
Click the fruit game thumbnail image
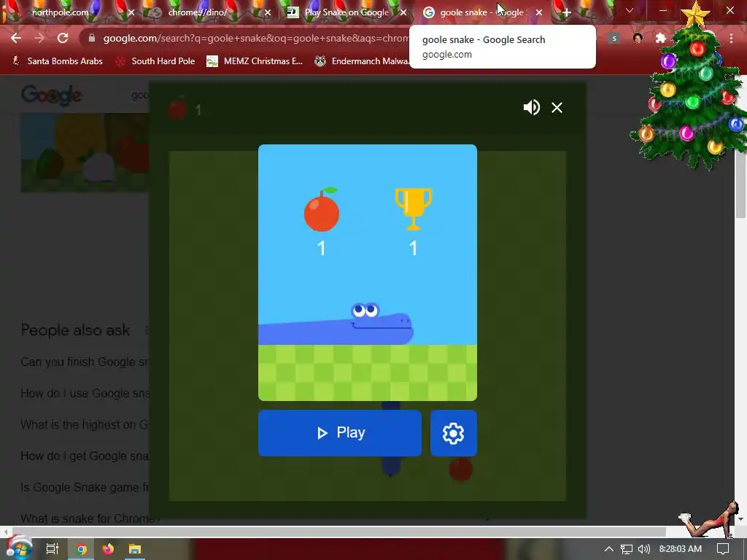(x=85, y=152)
